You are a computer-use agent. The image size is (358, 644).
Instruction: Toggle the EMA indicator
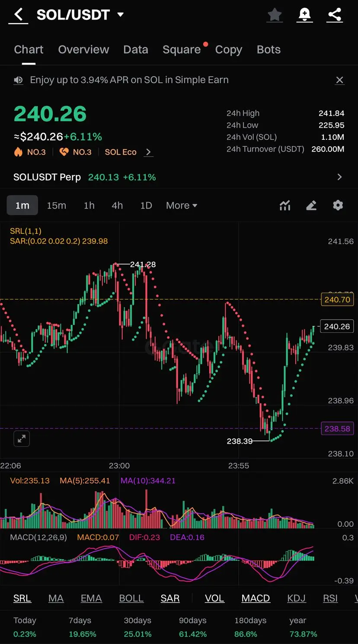(x=91, y=598)
